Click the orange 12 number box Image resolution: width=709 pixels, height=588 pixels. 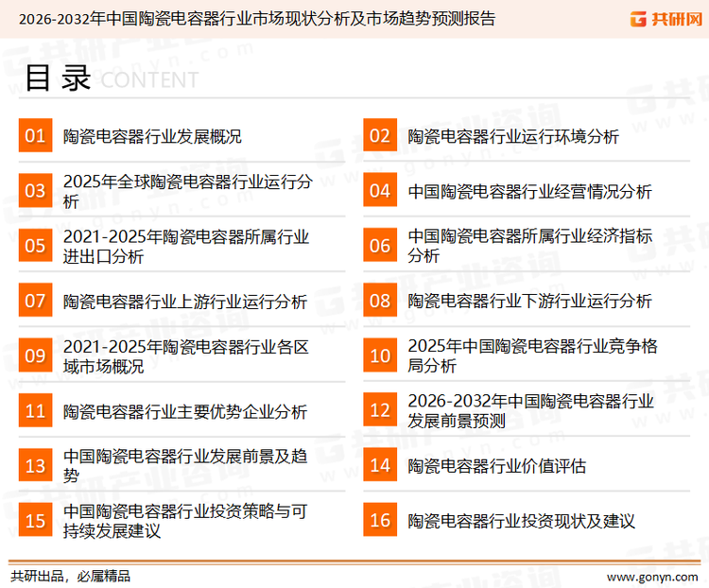pos(380,410)
